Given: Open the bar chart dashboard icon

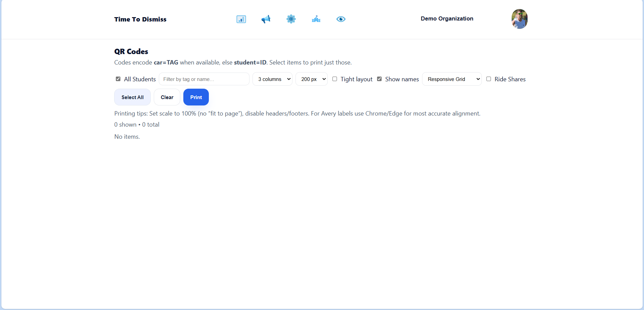Looking at the screenshot, I should (241, 19).
